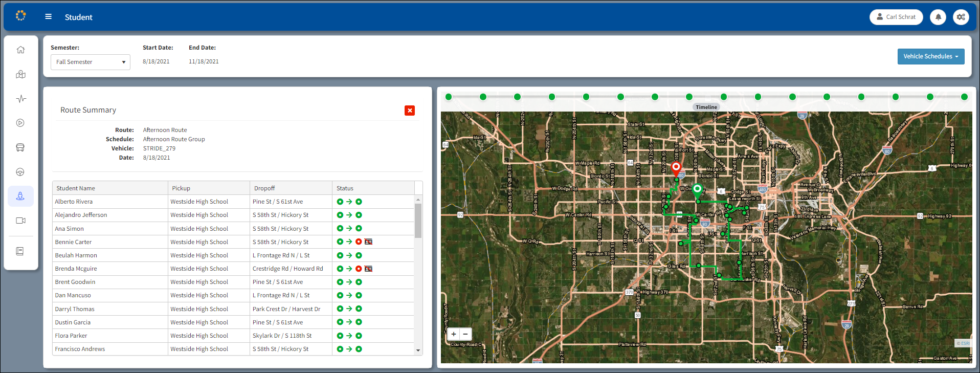Click the no-card icon in Bennie Carter's row
The height and width of the screenshot is (373, 980).
pyautogui.click(x=368, y=242)
